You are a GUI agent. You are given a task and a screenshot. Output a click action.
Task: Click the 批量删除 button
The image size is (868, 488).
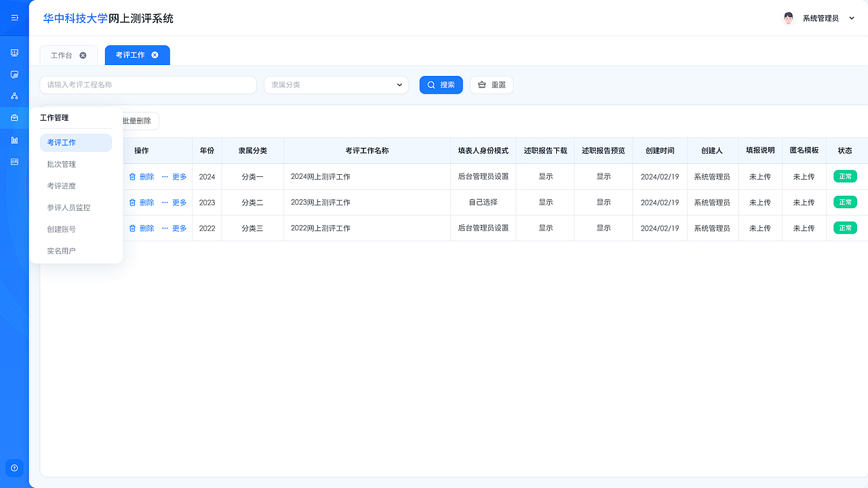[137, 121]
